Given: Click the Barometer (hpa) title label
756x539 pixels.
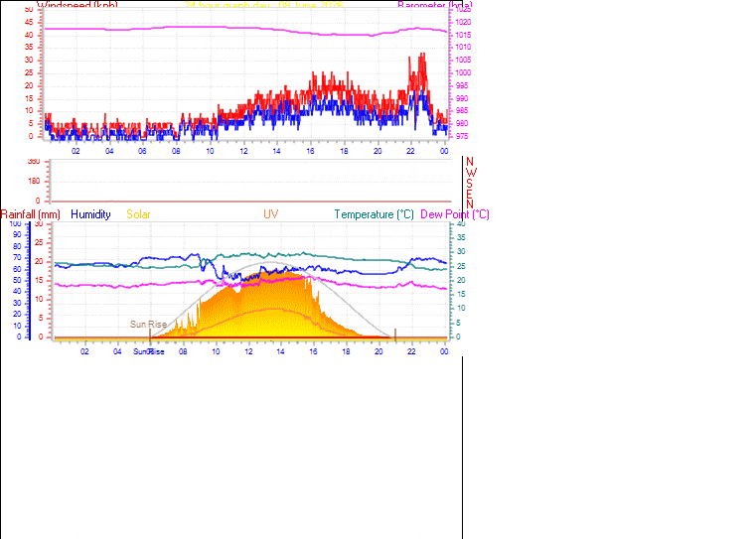Looking at the screenshot, I should [x=435, y=5].
